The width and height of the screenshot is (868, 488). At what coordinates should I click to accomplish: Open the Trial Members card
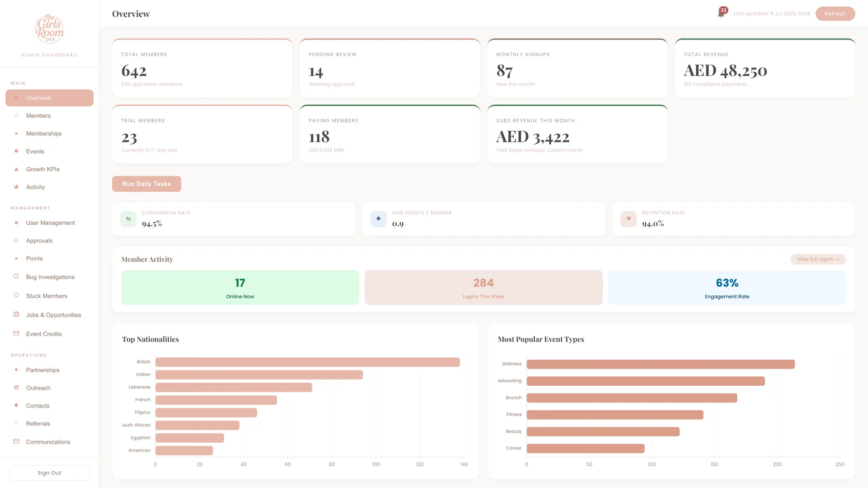coord(203,134)
